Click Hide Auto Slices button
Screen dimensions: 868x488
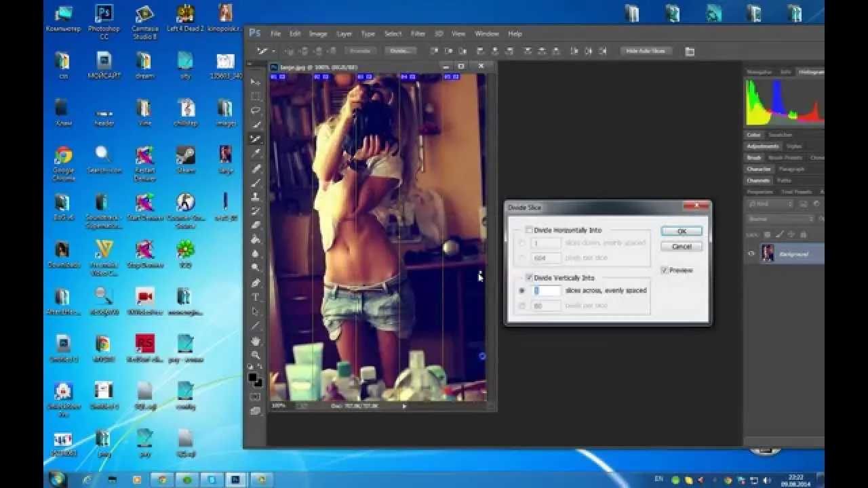[x=646, y=51]
